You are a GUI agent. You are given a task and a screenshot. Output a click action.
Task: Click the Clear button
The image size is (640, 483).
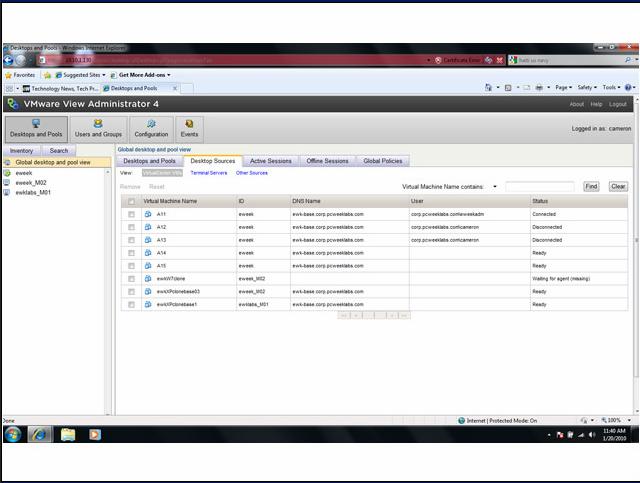tap(618, 187)
